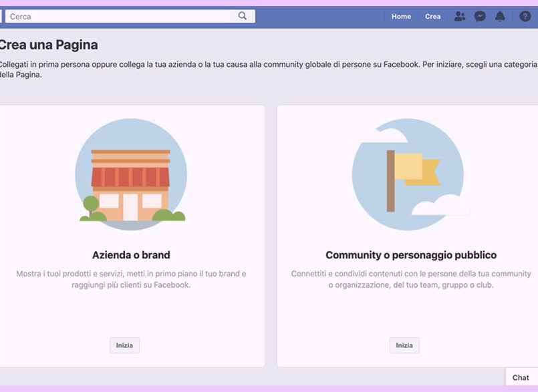The height and width of the screenshot is (392, 538).
Task: Open the help question mark icon
Action: [x=525, y=16]
